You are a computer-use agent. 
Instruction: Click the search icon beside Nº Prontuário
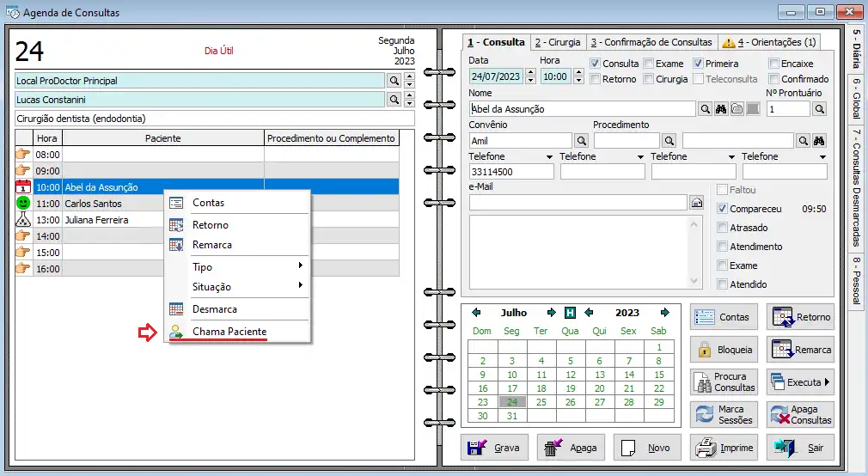click(x=820, y=109)
